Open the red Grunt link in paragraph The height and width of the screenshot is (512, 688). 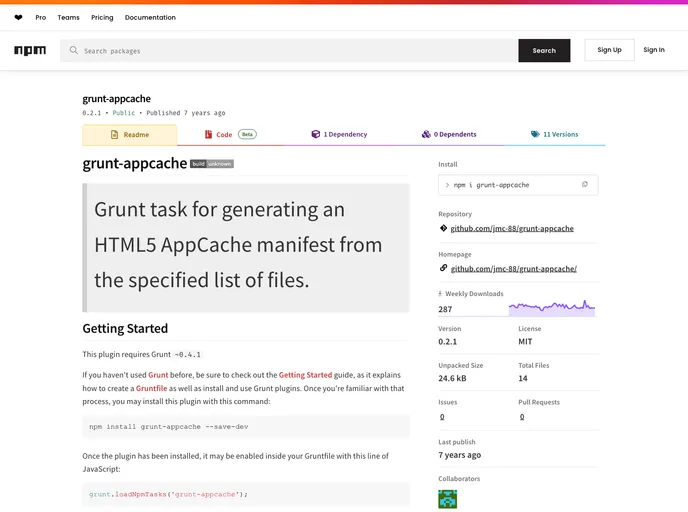(x=158, y=375)
